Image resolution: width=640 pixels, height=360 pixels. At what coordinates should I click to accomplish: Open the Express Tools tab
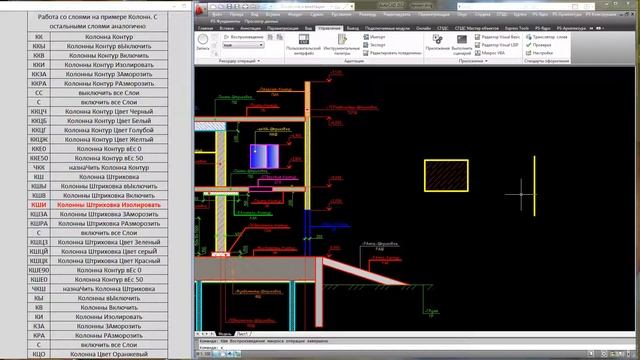[517, 28]
